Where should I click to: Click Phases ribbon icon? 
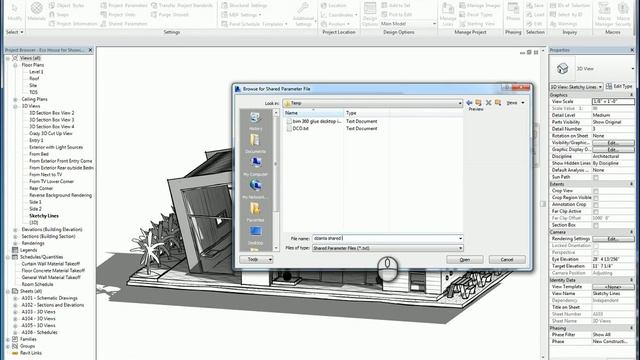[513, 11]
